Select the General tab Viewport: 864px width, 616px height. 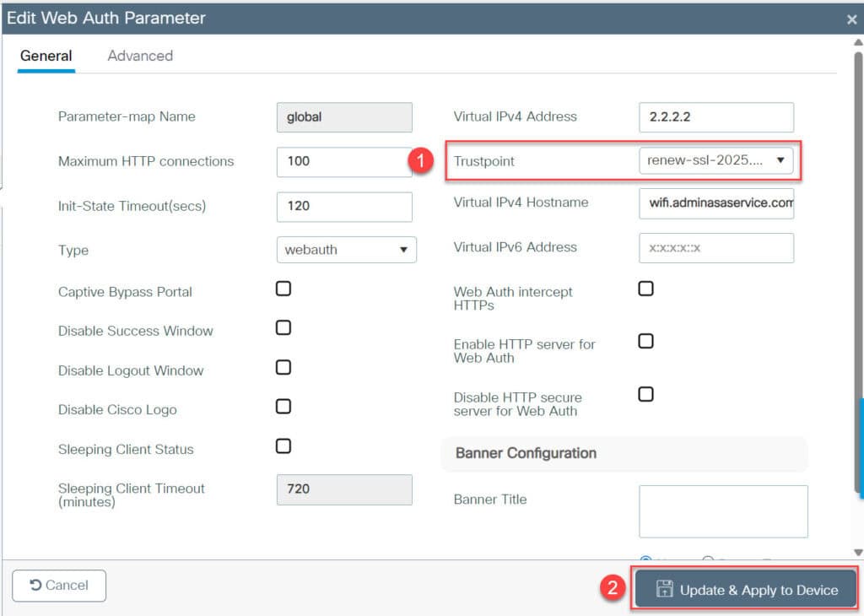pyautogui.click(x=46, y=56)
